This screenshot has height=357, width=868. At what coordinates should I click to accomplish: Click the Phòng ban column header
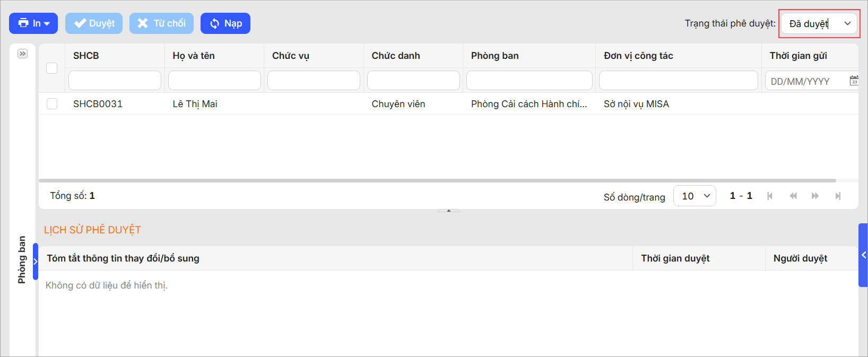coord(494,56)
